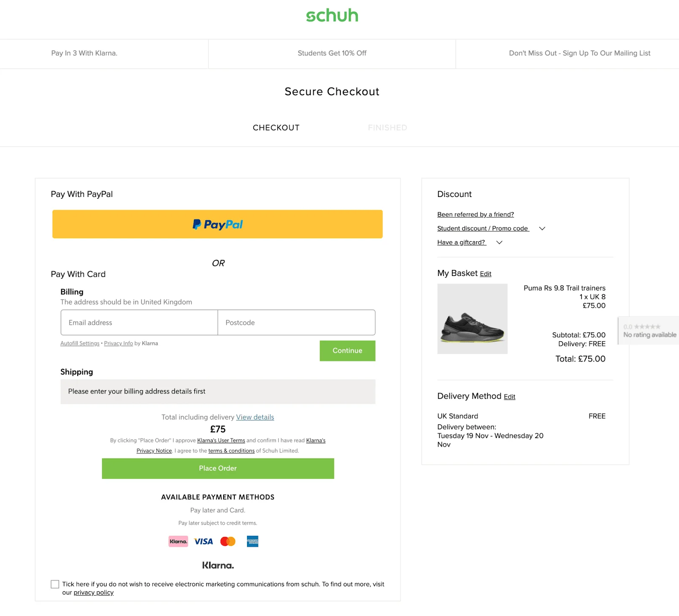
Task: Click the Klarna wordmark at the bottom
Action: [218, 565]
